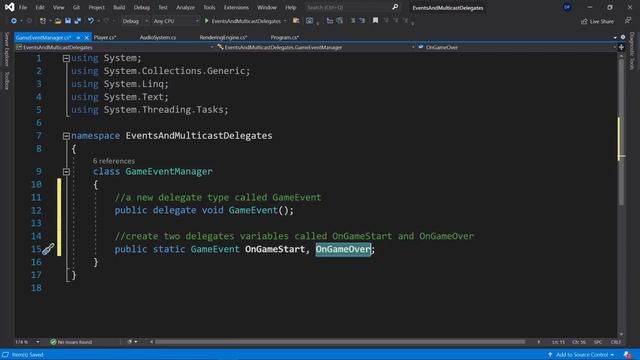Click the split editor icon above scrollbar

tap(621, 47)
